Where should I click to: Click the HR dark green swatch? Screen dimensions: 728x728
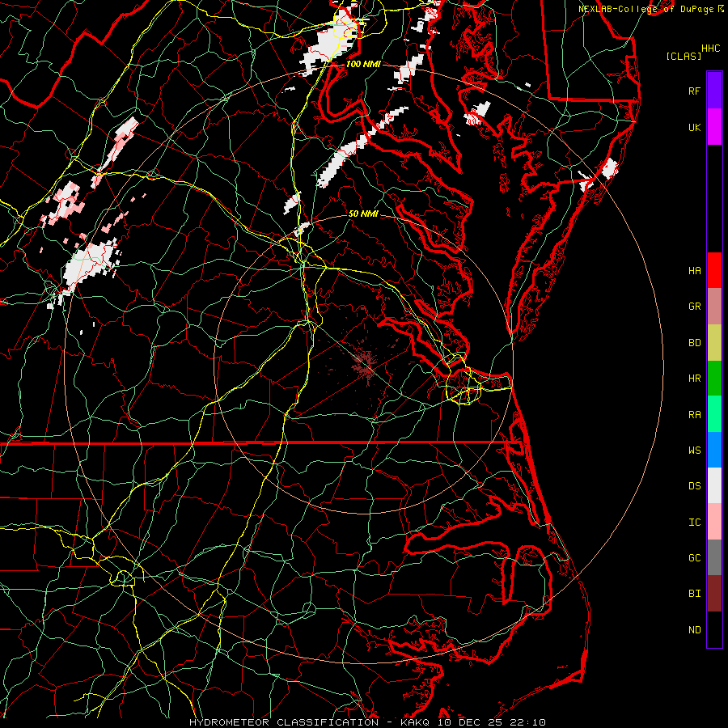pyautogui.click(x=714, y=378)
